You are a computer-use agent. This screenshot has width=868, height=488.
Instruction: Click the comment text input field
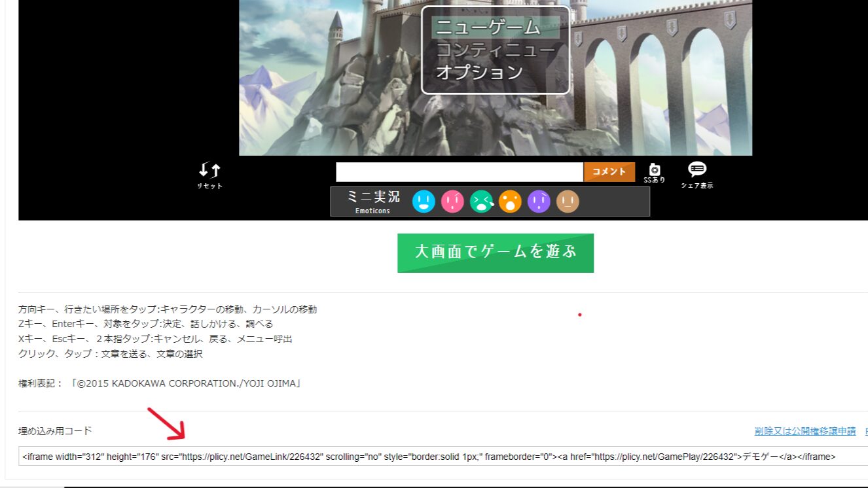[x=458, y=171]
